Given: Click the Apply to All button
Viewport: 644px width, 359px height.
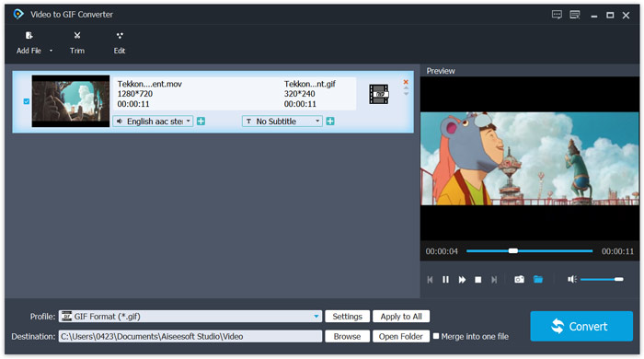Looking at the screenshot, I should coord(401,317).
